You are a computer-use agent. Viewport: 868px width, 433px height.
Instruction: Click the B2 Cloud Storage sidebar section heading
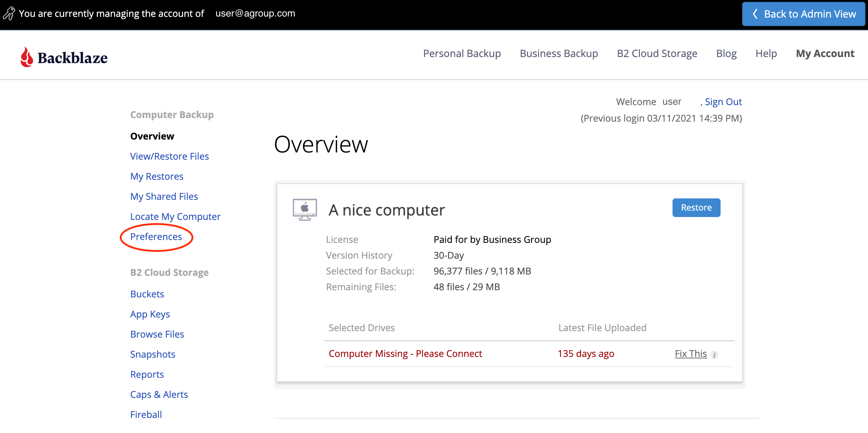169,273
